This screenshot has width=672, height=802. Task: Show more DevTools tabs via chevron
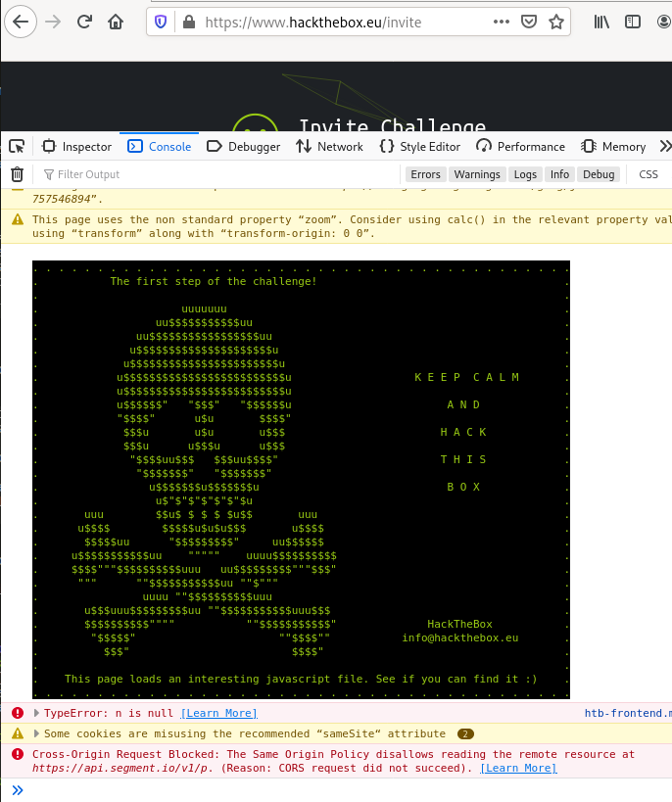664,147
